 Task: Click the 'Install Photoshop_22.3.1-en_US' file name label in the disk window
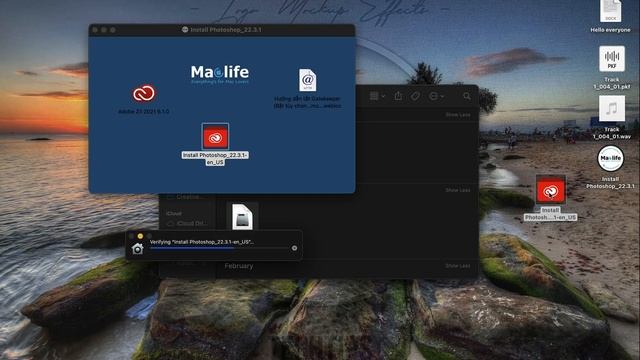point(215,159)
